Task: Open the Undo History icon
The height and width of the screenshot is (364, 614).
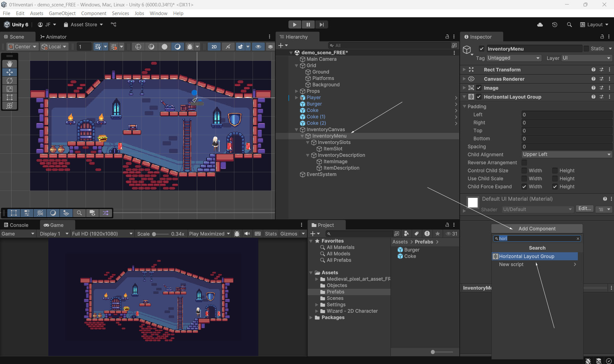Action: pos(555,25)
